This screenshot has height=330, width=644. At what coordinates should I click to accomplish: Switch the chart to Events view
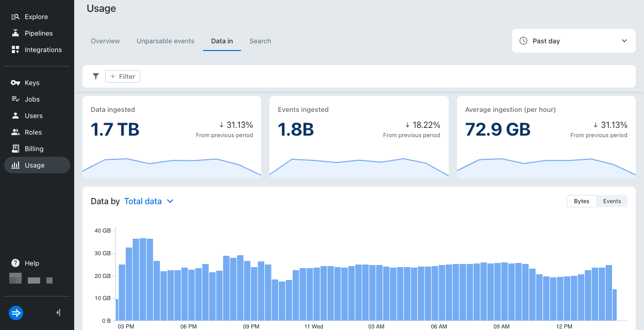[612, 201]
